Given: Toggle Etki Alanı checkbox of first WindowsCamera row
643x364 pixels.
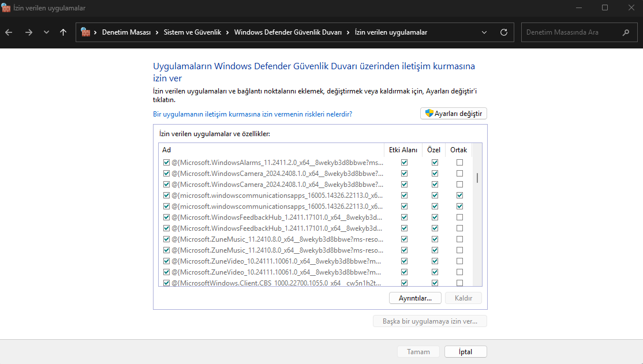Looking at the screenshot, I should click(x=405, y=174).
